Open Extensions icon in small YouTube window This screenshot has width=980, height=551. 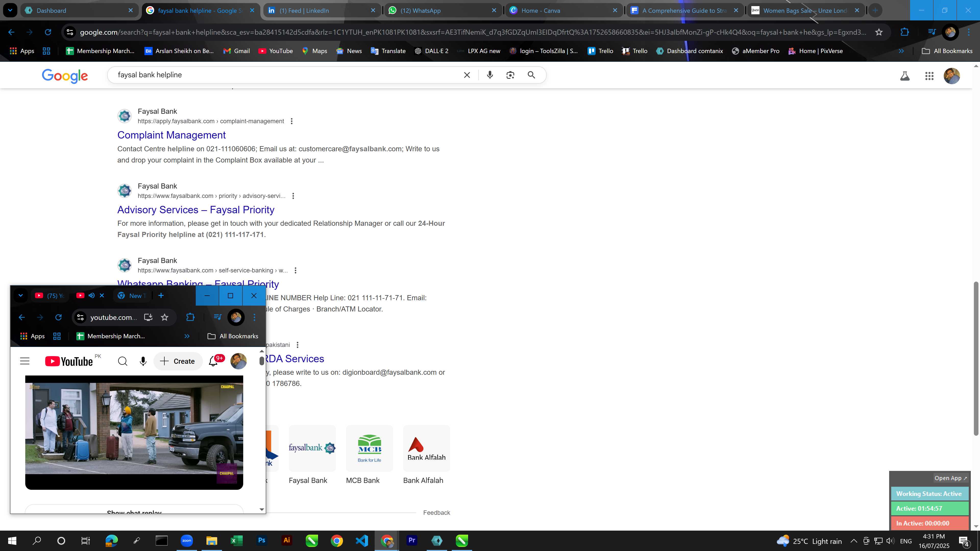(190, 317)
